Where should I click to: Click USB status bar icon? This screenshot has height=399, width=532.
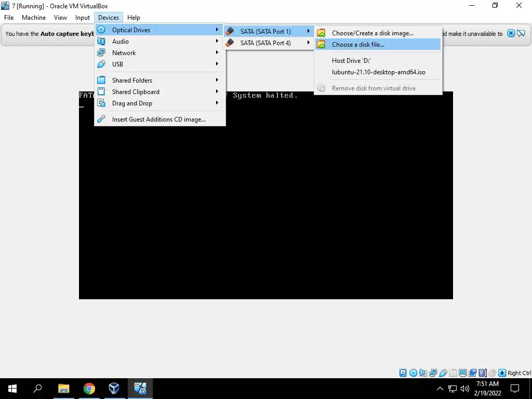coord(443,373)
